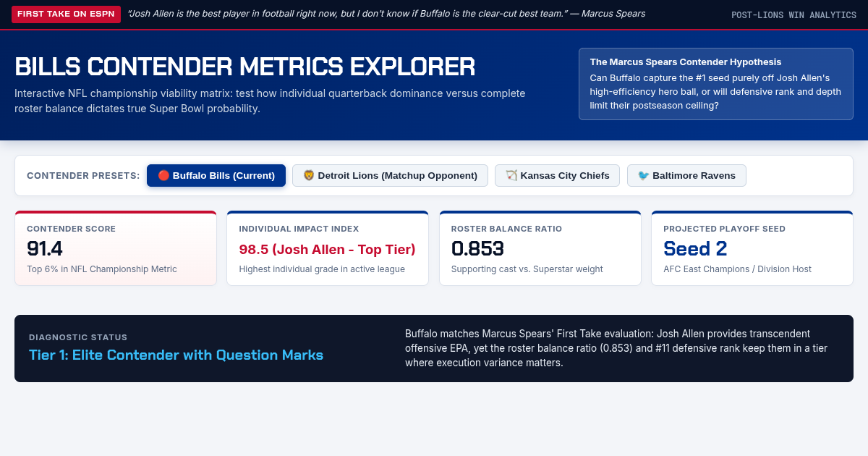868x456 pixels.
Task: Click the Seed 2 projected playoff value
Action: coord(695,248)
